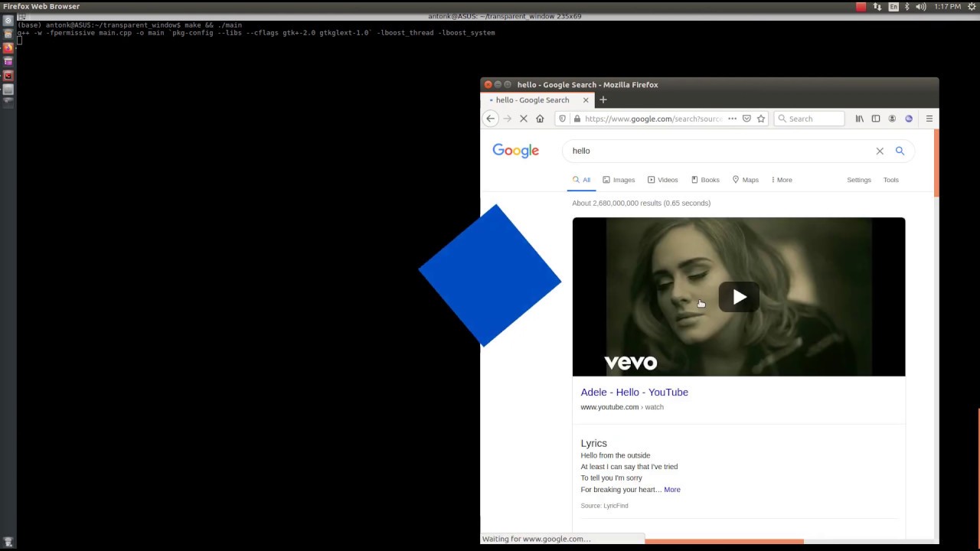Click the www.youtube.com › watch address text
980x551 pixels.
(x=622, y=407)
